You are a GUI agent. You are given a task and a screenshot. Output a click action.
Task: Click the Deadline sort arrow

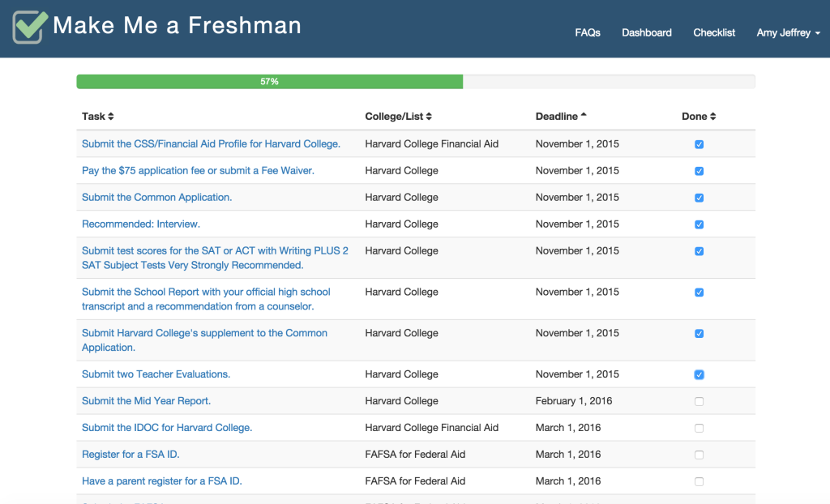pyautogui.click(x=583, y=113)
